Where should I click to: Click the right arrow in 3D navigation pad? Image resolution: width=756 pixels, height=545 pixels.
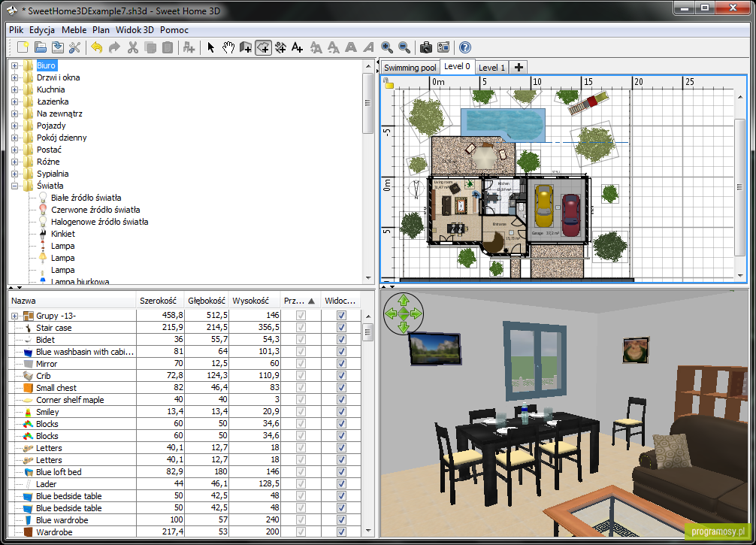416,314
